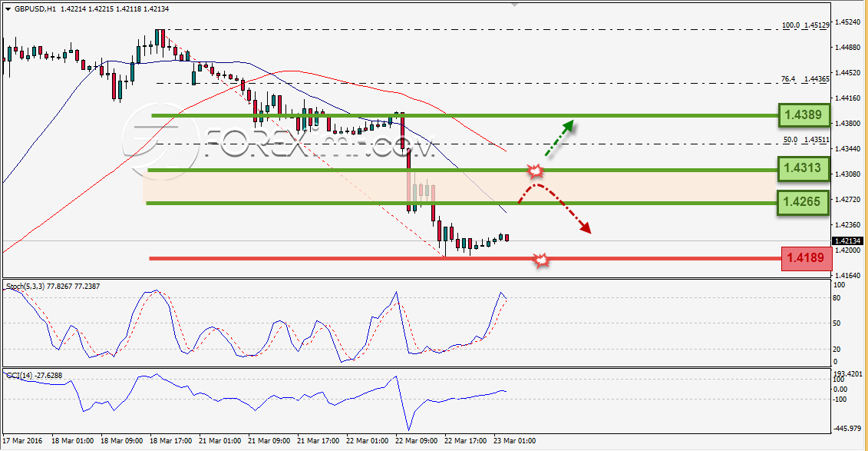Click price scale value 1.41640
The image size is (868, 451).
click(x=847, y=275)
